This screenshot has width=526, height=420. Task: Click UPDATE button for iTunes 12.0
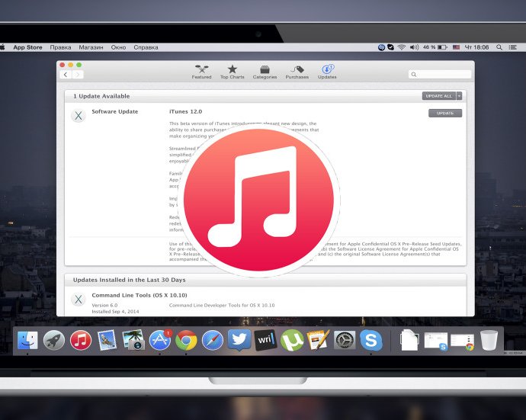tap(445, 113)
